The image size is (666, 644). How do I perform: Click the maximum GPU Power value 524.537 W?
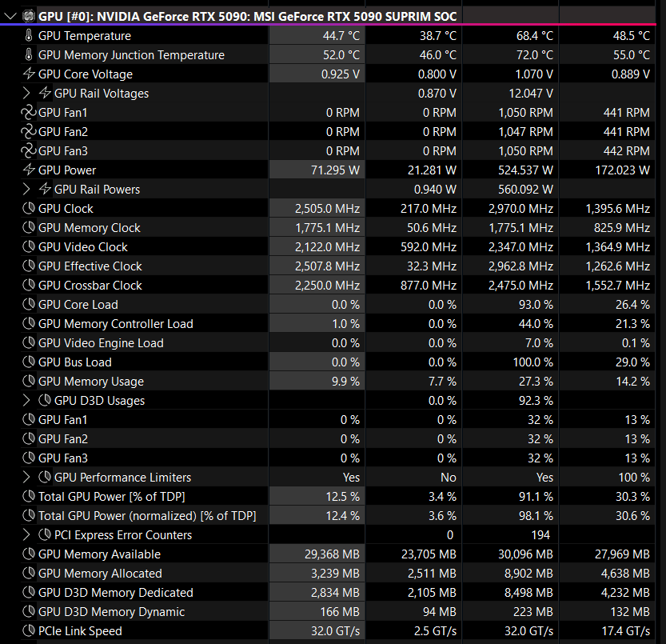point(526,170)
